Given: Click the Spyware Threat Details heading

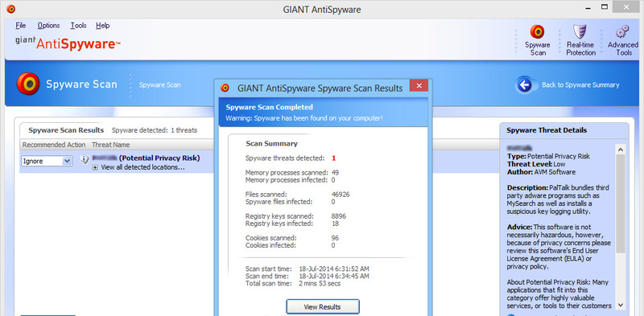Looking at the screenshot, I should pos(547,130).
